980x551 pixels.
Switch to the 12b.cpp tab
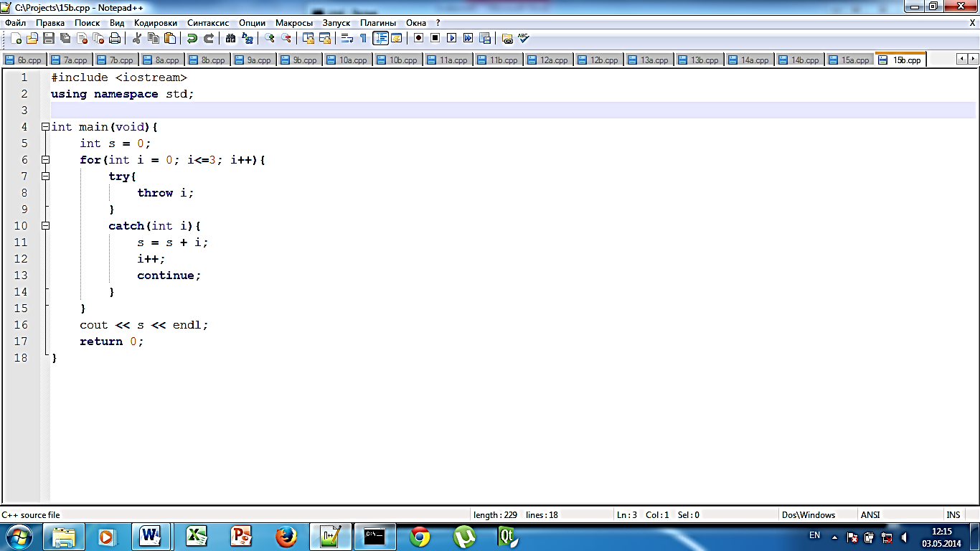[600, 60]
